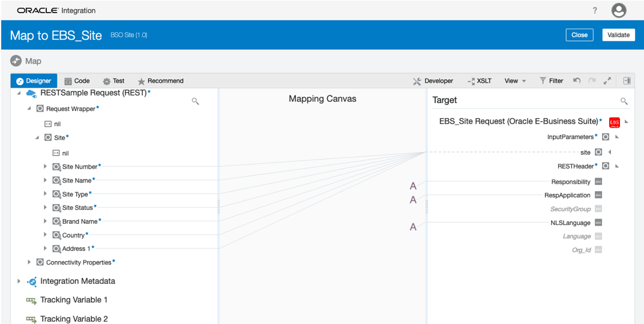Click the redo arrow icon
The width and height of the screenshot is (644, 324).
(x=592, y=81)
